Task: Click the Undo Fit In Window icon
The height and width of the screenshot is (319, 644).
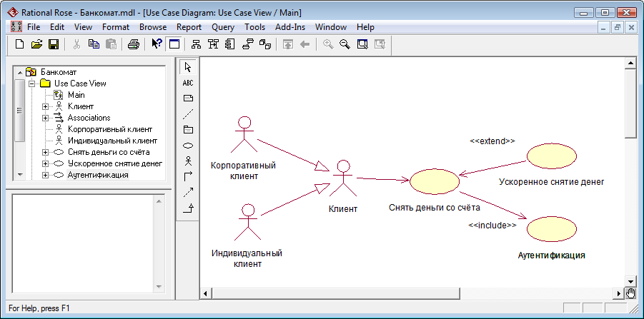Action: (380, 44)
